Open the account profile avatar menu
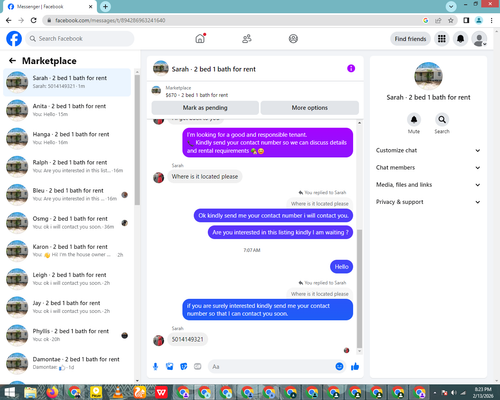 click(479, 39)
